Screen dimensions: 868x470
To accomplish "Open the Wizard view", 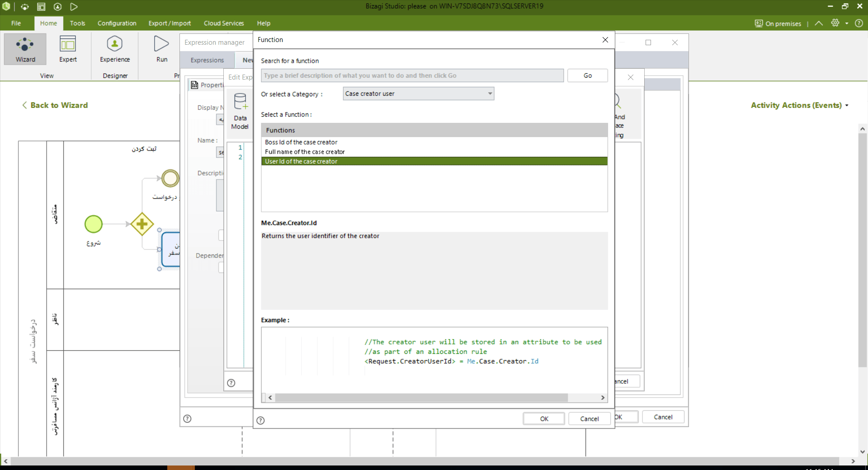I will point(25,49).
